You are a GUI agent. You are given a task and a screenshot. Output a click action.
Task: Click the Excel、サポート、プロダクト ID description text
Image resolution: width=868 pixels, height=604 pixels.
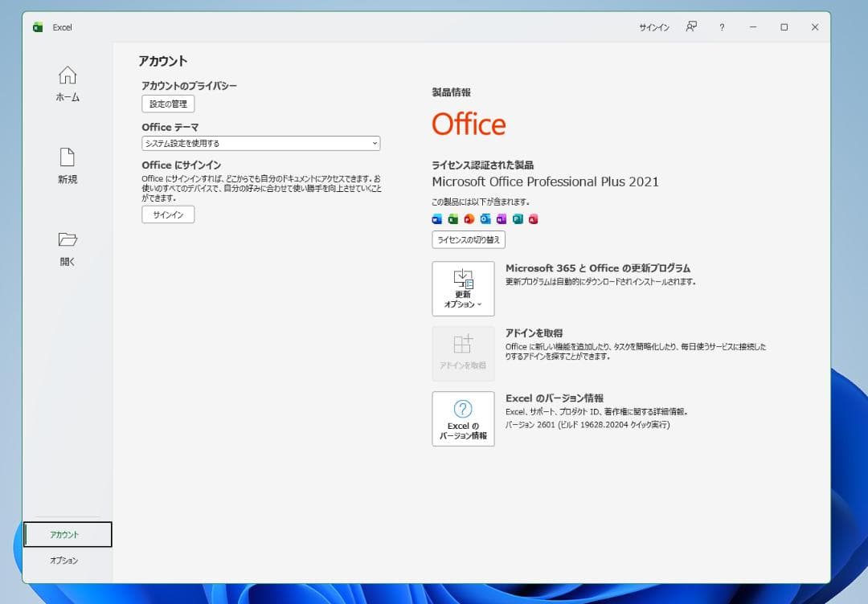(596, 412)
